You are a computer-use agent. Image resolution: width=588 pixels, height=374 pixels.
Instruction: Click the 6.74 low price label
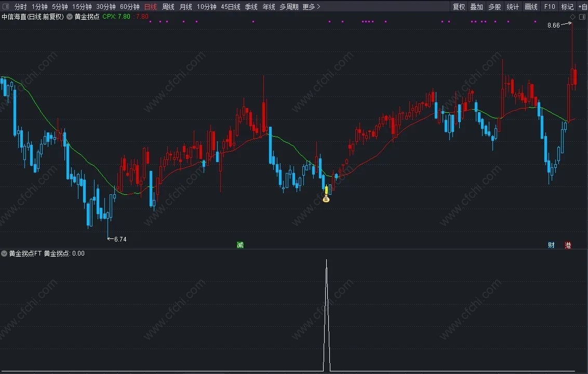tap(120, 239)
